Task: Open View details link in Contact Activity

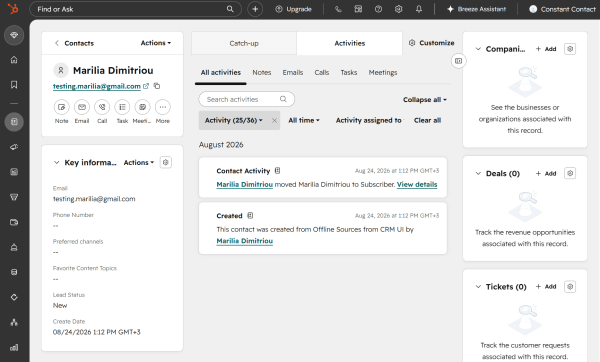Action: (x=417, y=184)
